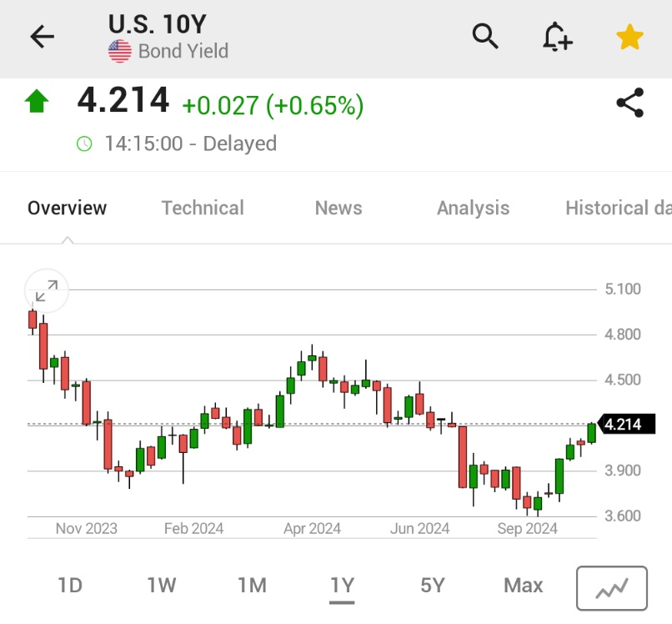Click the U.S. flag icon

click(119, 51)
